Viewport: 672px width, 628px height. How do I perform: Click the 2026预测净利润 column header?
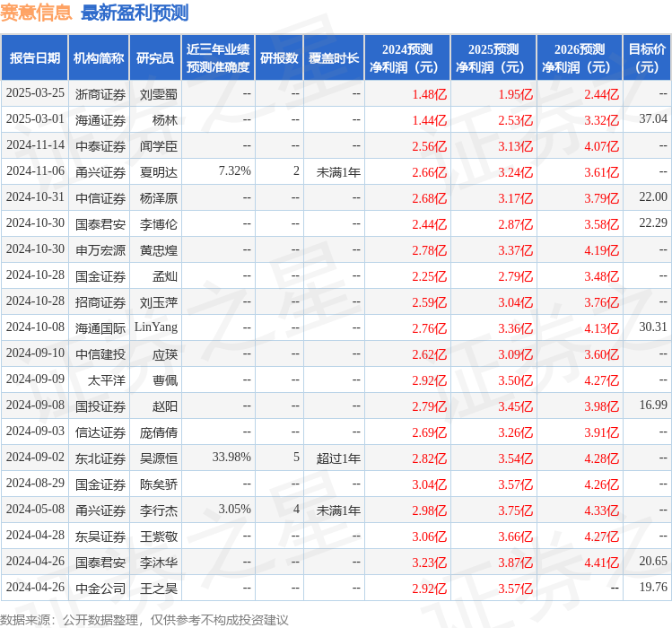point(580,58)
